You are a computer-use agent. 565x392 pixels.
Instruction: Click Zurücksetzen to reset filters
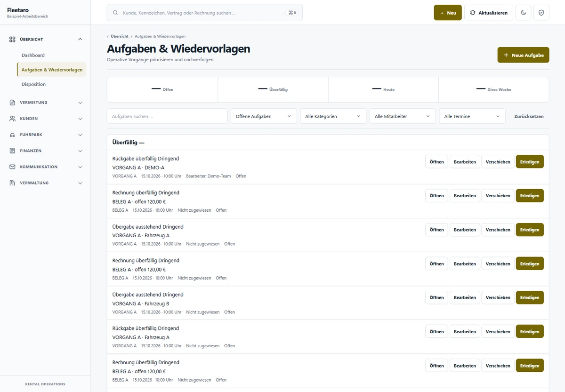[529, 116]
